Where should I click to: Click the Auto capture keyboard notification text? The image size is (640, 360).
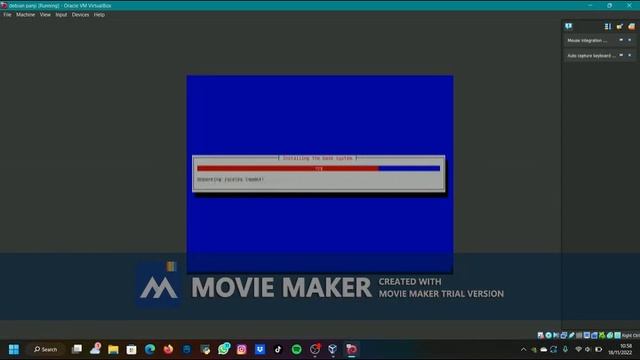[591, 56]
